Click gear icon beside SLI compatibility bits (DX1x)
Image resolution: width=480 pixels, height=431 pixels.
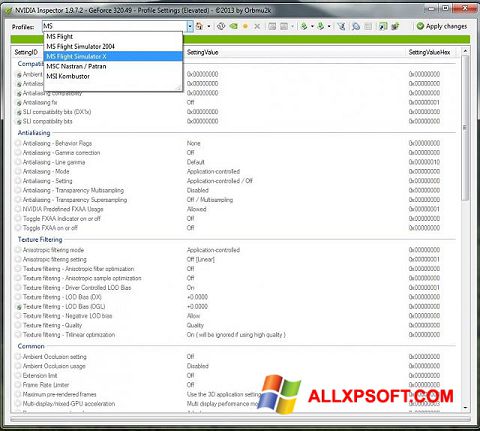19,112
